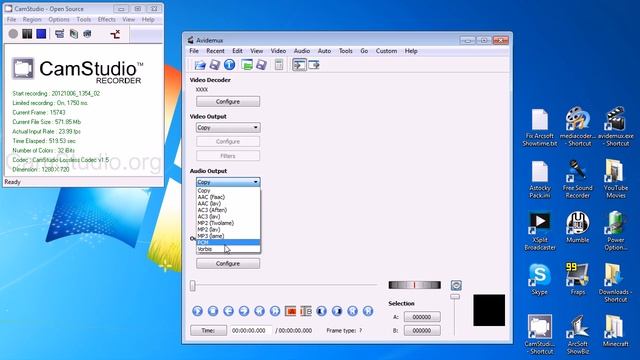Viewport: 640px width, 360px height.
Task: Open Avidemux Audio menu
Action: (302, 51)
